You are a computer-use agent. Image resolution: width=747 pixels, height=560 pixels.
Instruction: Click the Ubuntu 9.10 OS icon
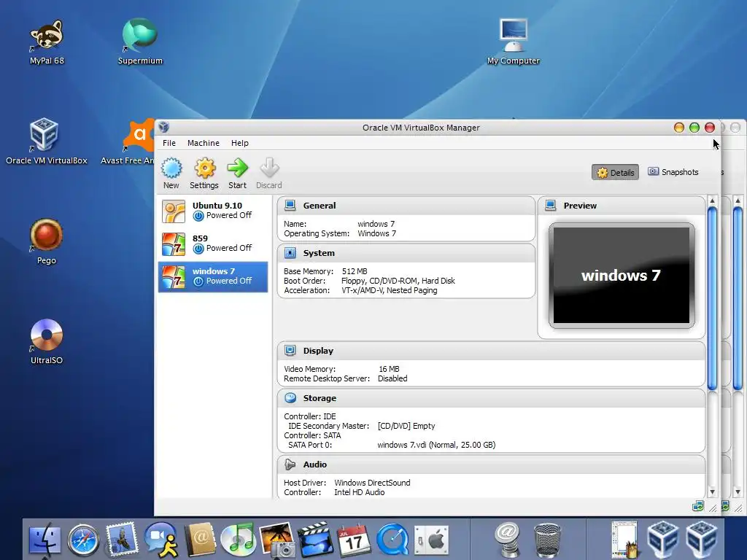174,211
